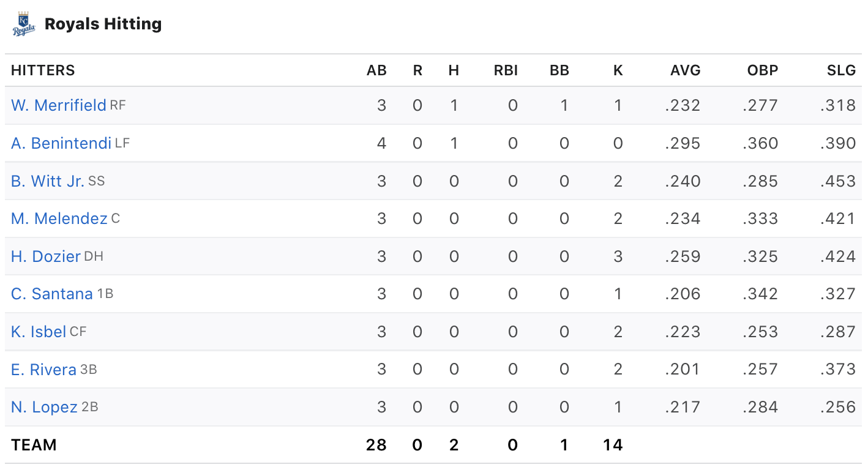
Task: Click the AB column header
Action: point(376,70)
